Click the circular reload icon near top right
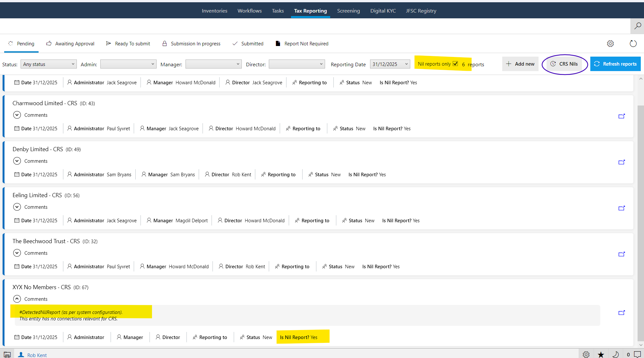 [633, 43]
